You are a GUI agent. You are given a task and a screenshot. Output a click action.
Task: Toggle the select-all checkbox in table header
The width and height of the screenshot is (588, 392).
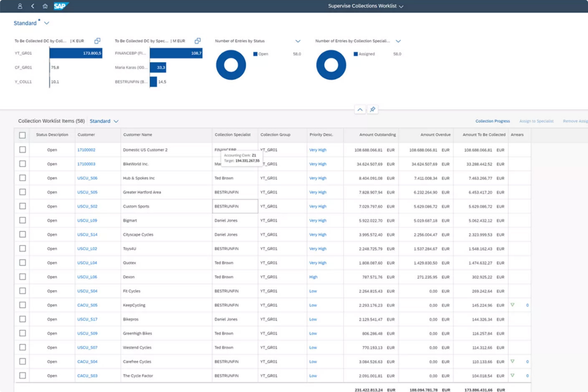[x=23, y=135]
